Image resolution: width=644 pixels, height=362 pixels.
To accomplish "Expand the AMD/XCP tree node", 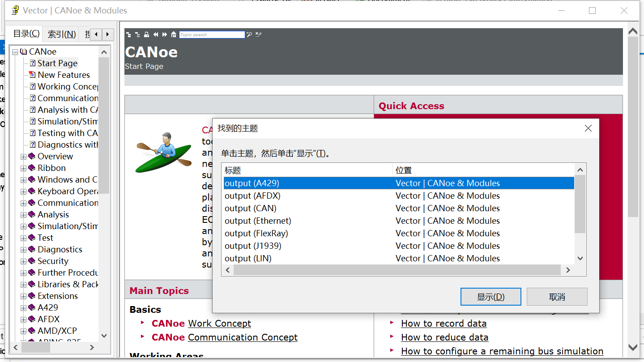I will point(23,331).
